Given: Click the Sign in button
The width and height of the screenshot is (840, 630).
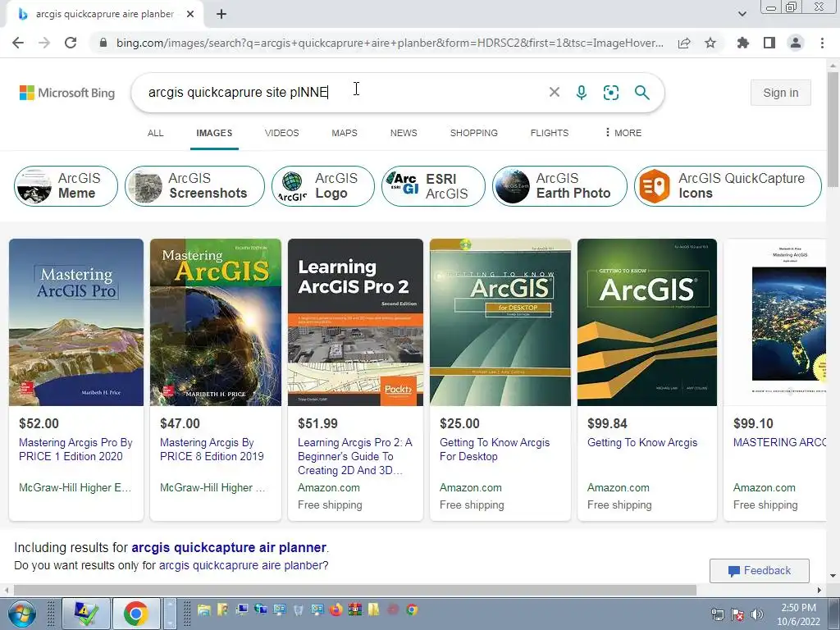Looking at the screenshot, I should (781, 93).
